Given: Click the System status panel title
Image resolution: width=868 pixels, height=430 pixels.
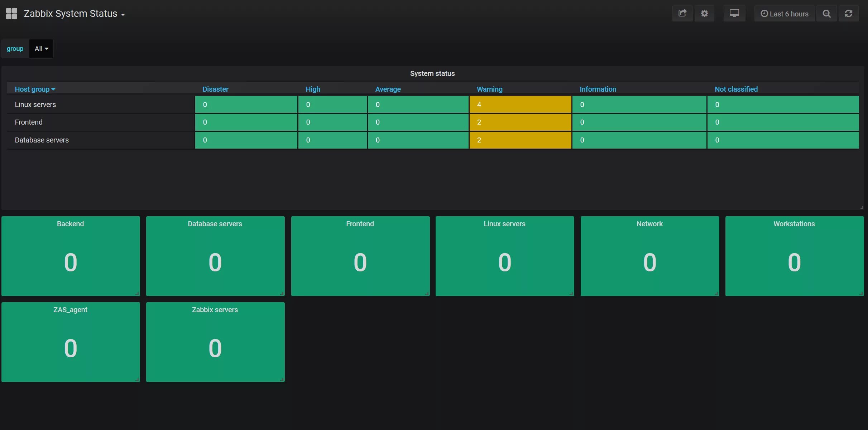Looking at the screenshot, I should [432, 73].
